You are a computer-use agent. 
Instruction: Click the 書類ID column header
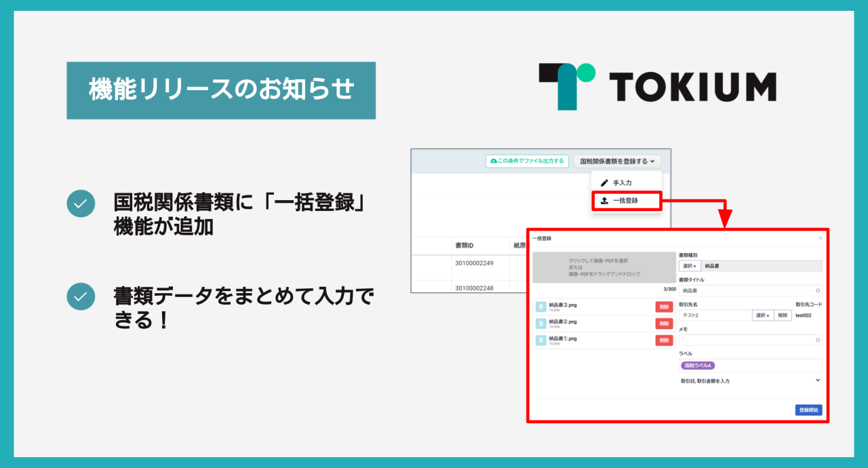[463, 245]
